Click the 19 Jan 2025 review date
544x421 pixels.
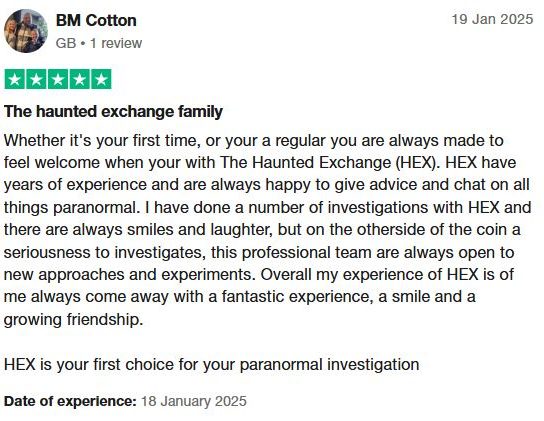click(492, 19)
